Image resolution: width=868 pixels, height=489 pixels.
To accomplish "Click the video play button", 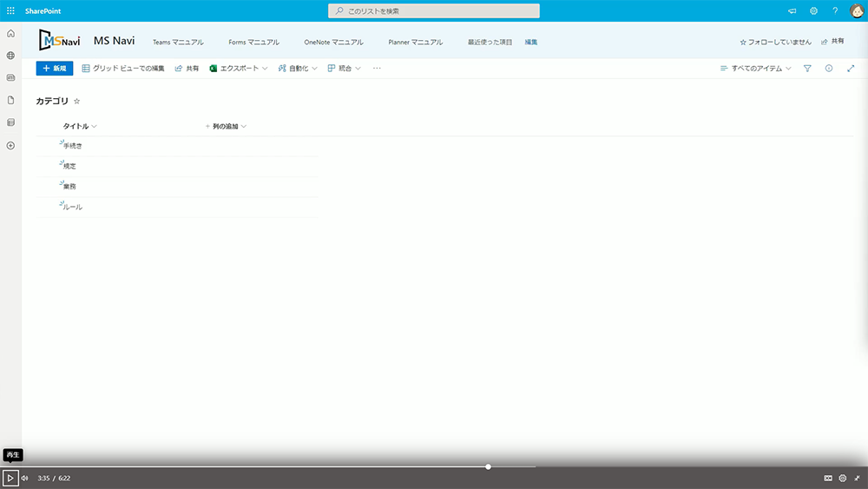I will [10, 478].
